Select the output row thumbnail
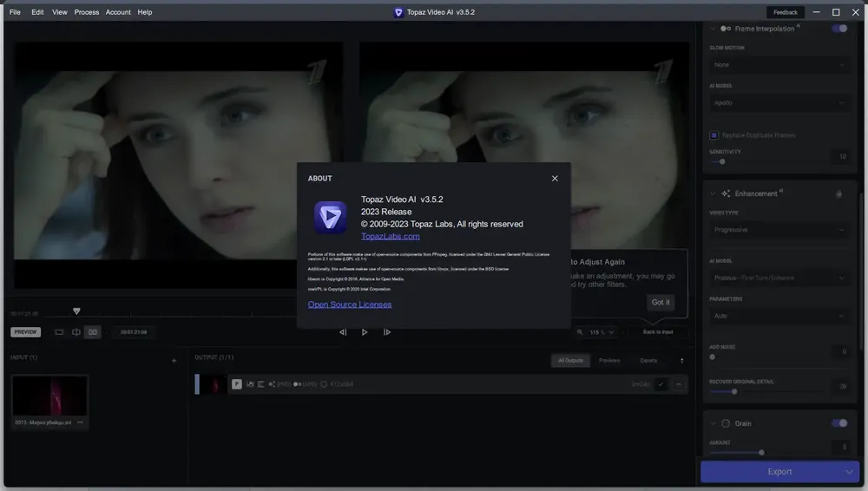The height and width of the screenshot is (491, 868). (214, 384)
